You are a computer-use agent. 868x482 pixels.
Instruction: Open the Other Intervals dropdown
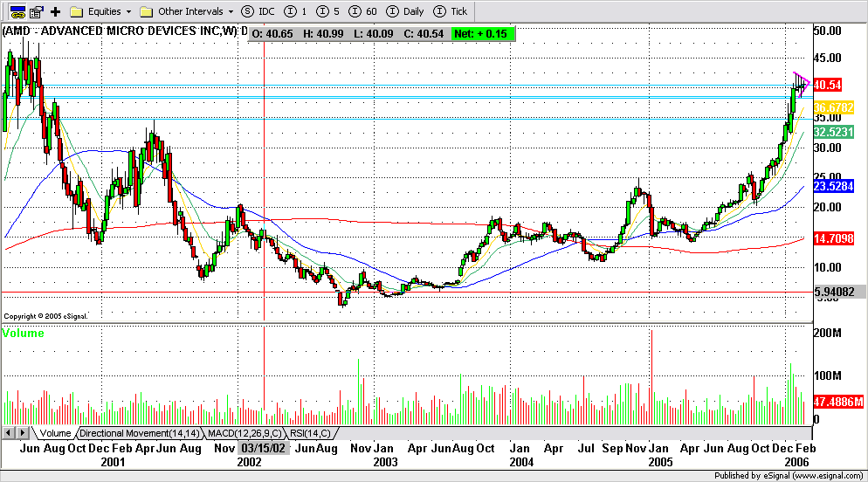click(x=231, y=11)
